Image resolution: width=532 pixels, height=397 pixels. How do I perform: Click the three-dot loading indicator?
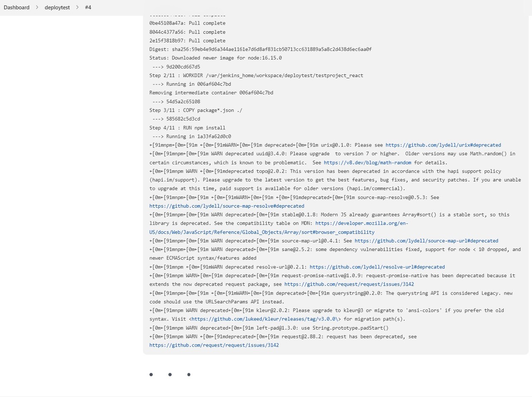[170, 375]
